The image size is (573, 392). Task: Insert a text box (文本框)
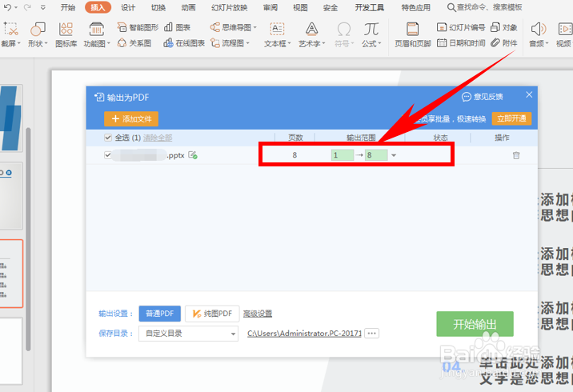[x=277, y=34]
